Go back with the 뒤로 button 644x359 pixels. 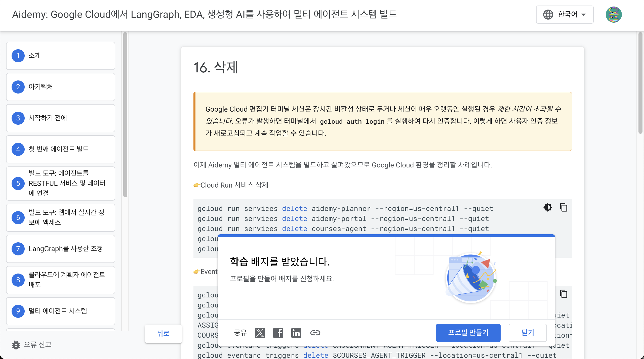click(163, 334)
